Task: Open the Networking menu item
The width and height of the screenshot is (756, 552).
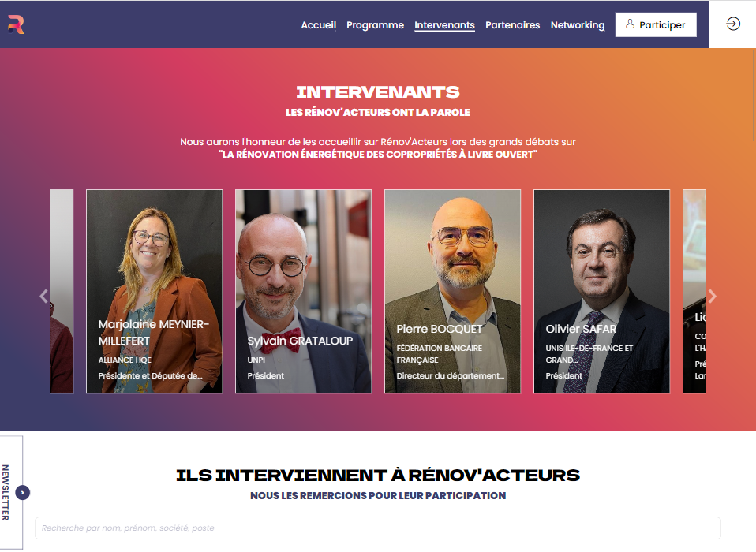Action: tap(578, 25)
